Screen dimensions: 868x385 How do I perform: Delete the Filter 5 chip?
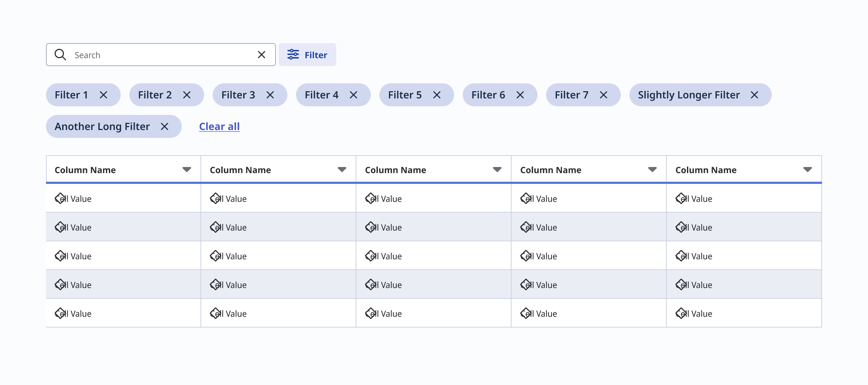pos(437,95)
